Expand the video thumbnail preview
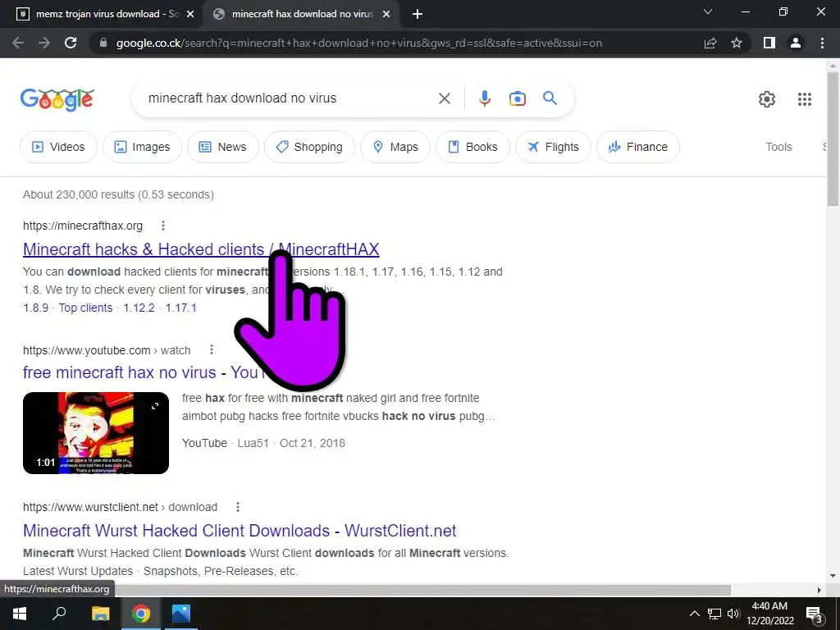The width and height of the screenshot is (840, 630). [x=155, y=406]
